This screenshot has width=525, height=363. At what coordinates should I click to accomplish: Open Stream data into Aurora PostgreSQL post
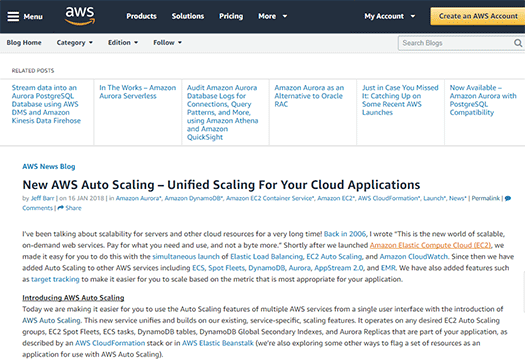(46, 104)
